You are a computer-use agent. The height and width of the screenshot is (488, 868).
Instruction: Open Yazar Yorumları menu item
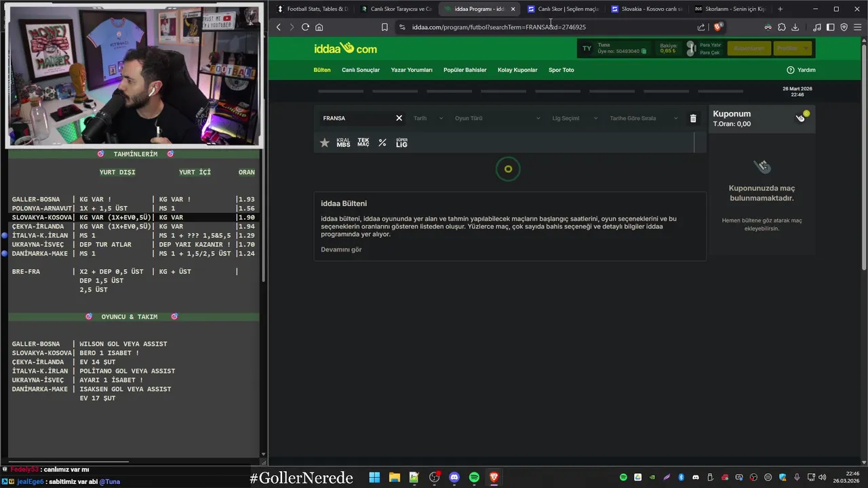click(412, 70)
